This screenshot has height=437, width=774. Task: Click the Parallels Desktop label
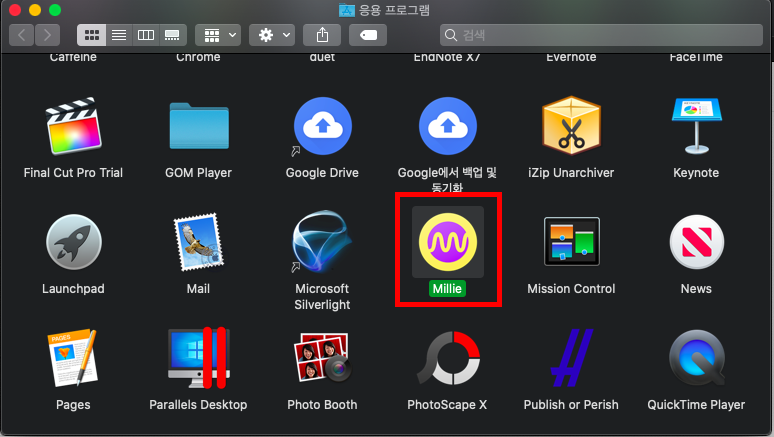(x=198, y=405)
